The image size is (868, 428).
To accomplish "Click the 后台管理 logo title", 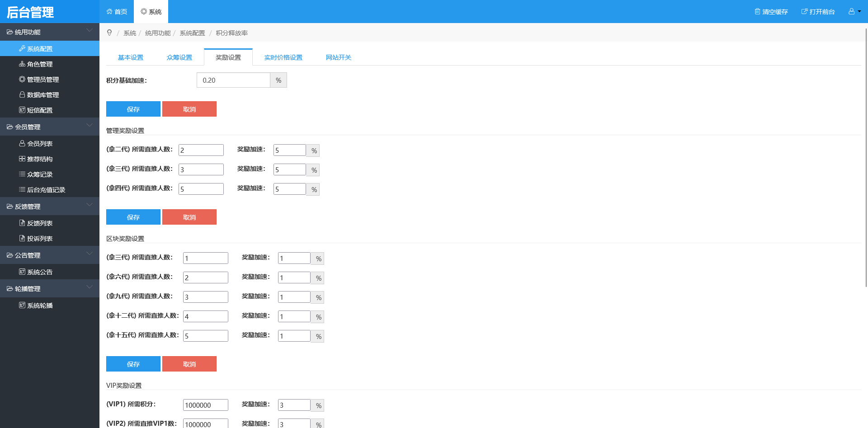I will (30, 12).
